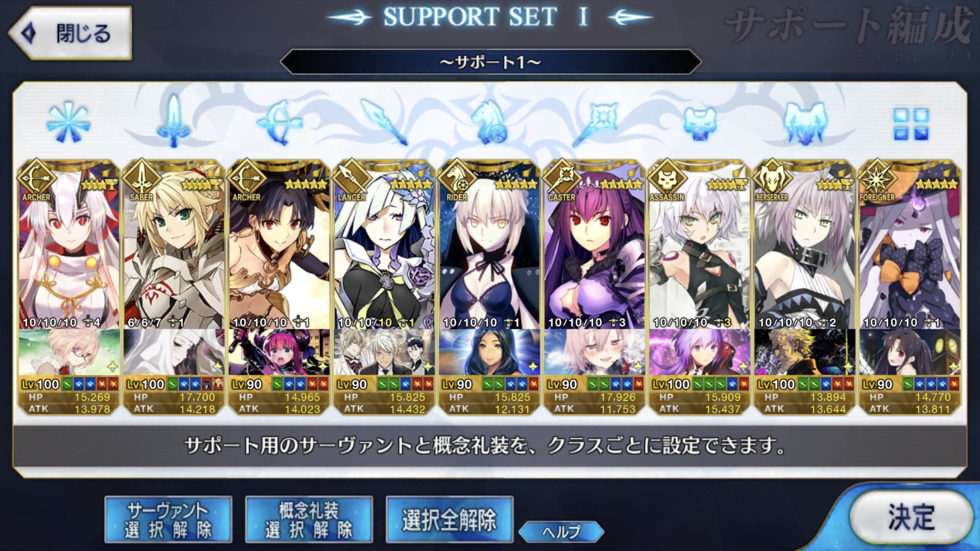Viewport: 980px width, 551px height.
Task: Open the ヘルプ help button
Action: coord(561,531)
